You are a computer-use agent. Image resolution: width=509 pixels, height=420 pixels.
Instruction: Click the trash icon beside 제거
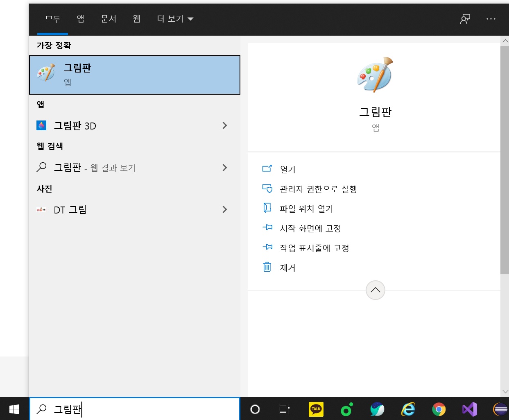(x=267, y=267)
